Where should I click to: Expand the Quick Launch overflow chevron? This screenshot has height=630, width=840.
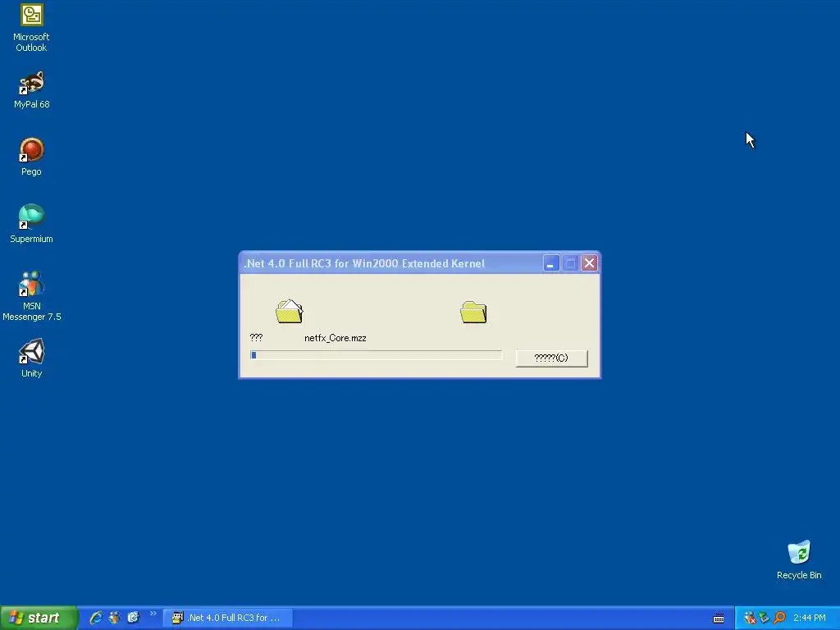(153, 614)
